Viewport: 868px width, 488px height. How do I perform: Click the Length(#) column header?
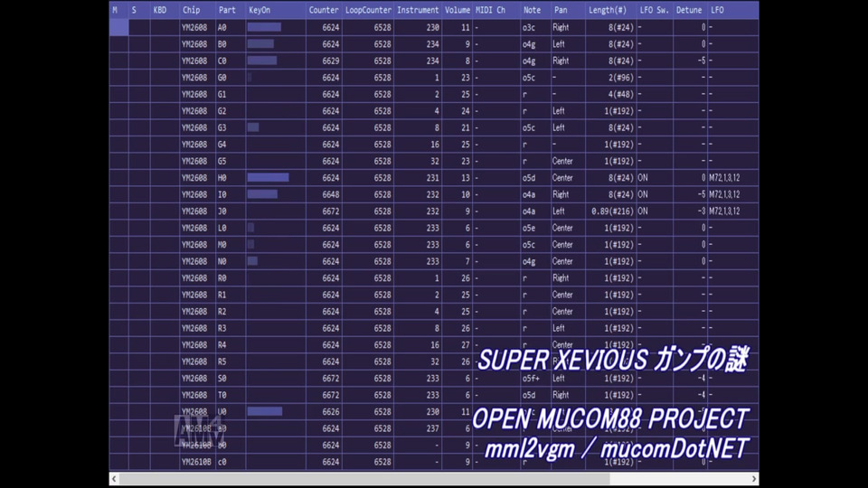coord(610,10)
